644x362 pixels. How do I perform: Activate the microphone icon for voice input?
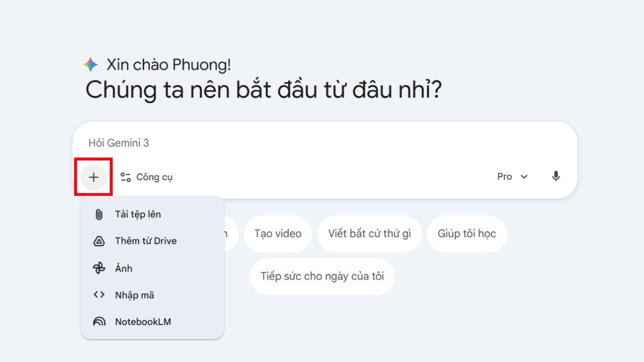[x=556, y=176]
